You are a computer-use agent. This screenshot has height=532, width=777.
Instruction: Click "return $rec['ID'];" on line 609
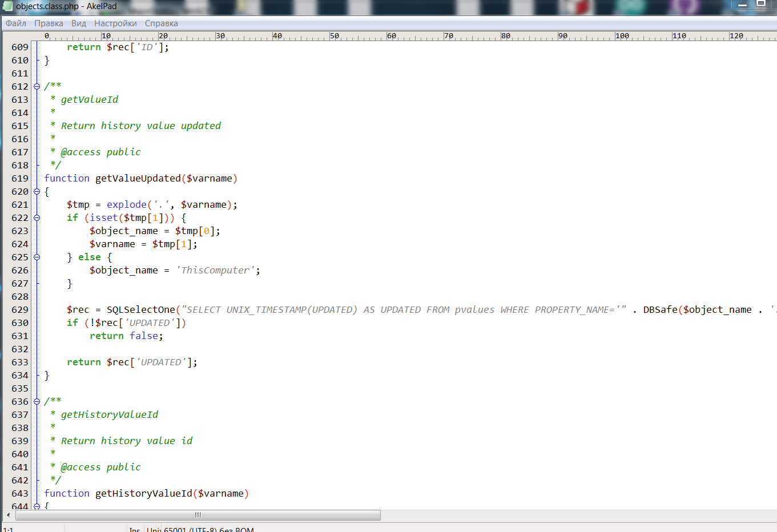118,47
